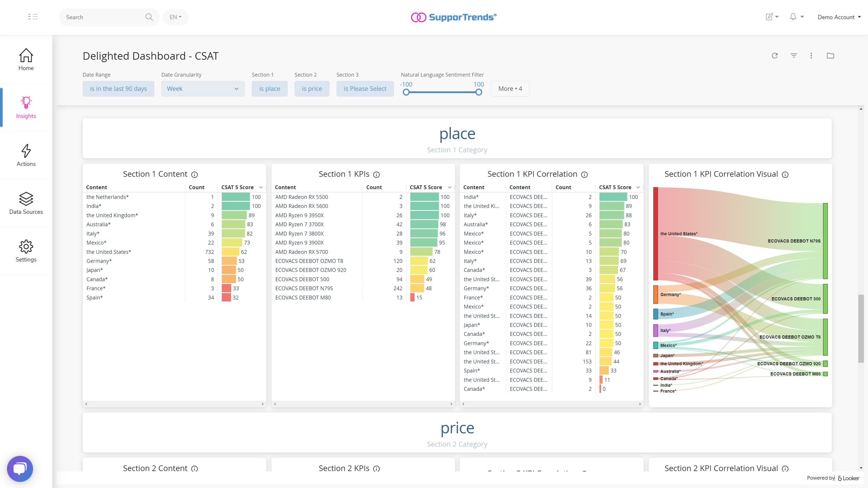The image size is (868, 488).
Task: Open the Insights sidebar page
Action: 26,108
